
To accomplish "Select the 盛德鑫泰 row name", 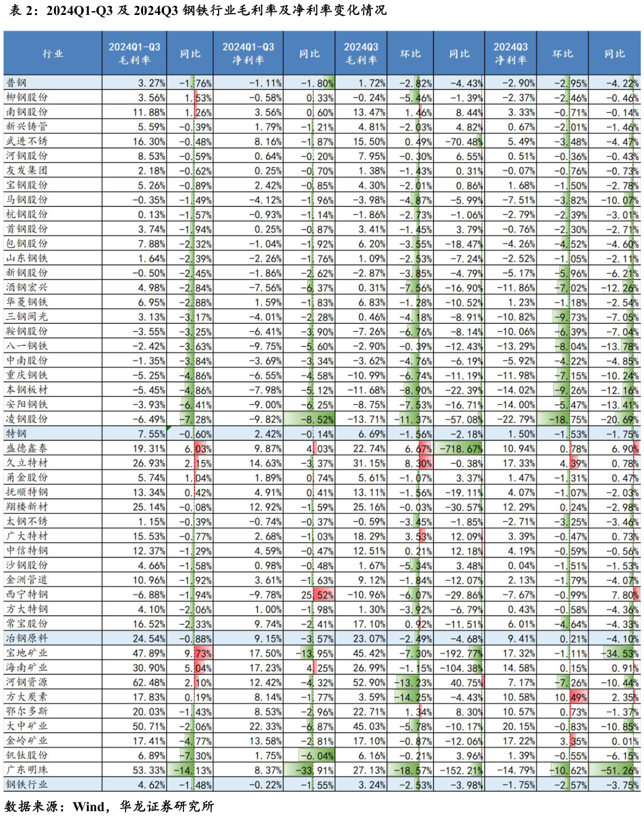I will click(x=27, y=448).
